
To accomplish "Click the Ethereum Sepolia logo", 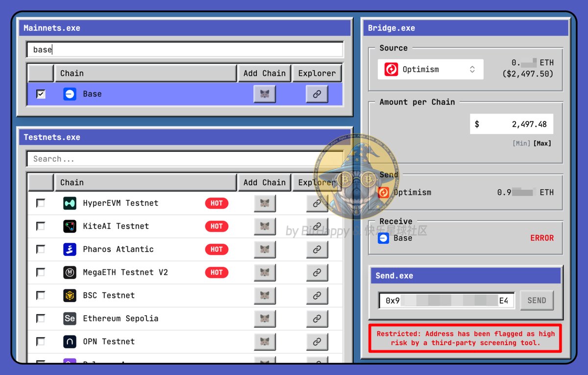I will (x=70, y=318).
